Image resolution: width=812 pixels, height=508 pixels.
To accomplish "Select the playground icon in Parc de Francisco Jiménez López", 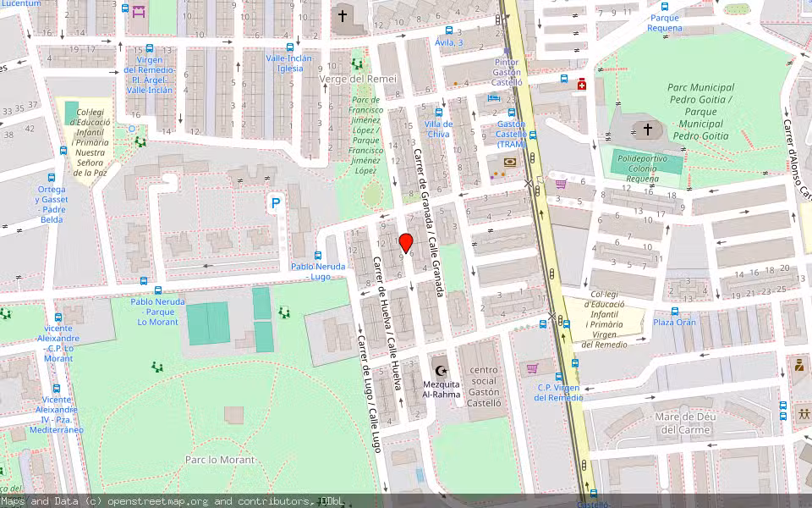I will click(x=357, y=64).
